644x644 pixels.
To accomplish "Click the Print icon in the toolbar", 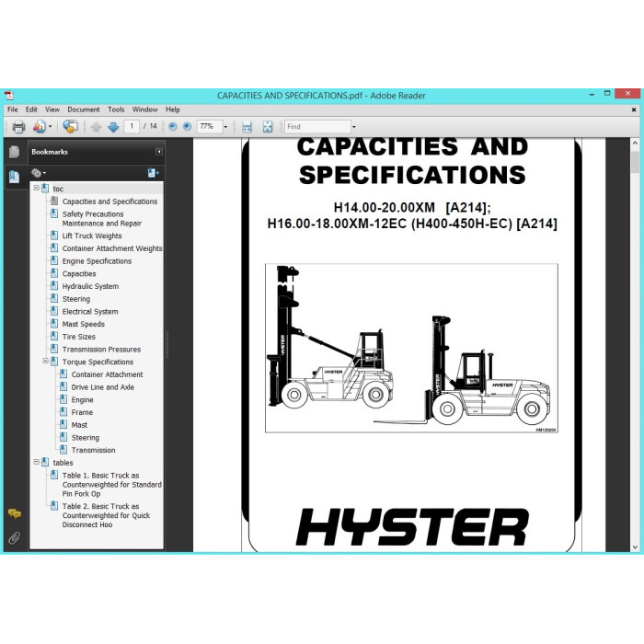I will (18, 127).
